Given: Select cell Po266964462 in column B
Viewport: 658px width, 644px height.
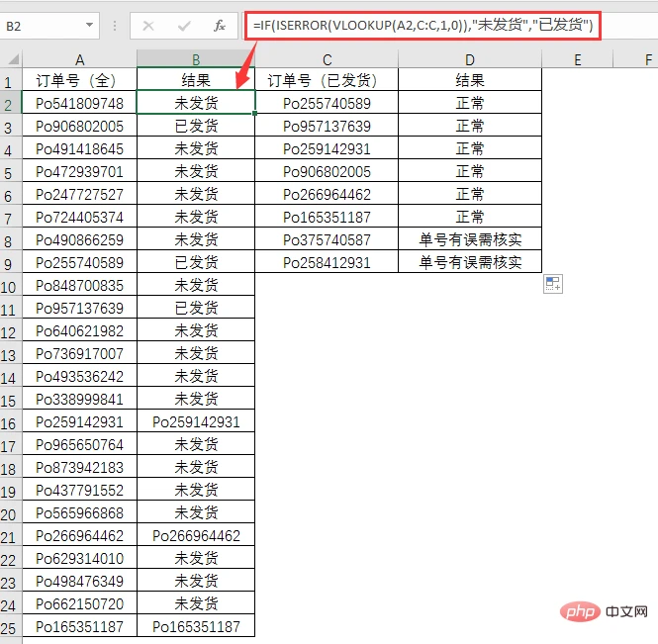Looking at the screenshot, I should click(196, 535).
